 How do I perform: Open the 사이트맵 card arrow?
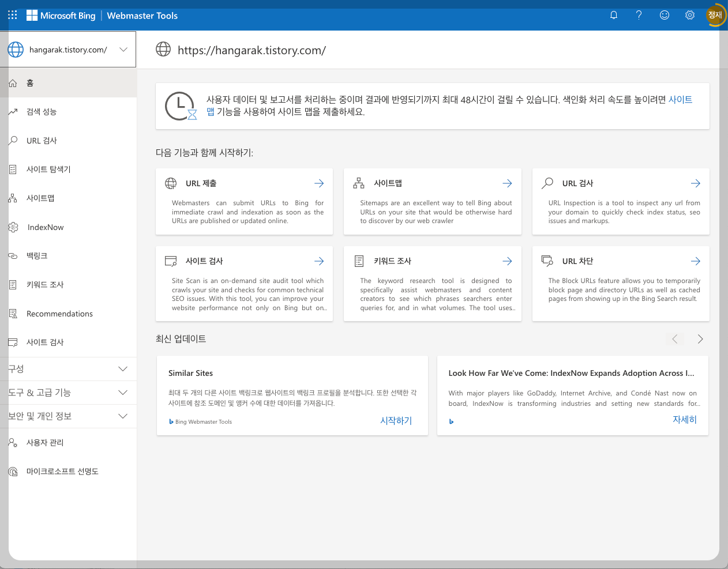pyautogui.click(x=507, y=183)
